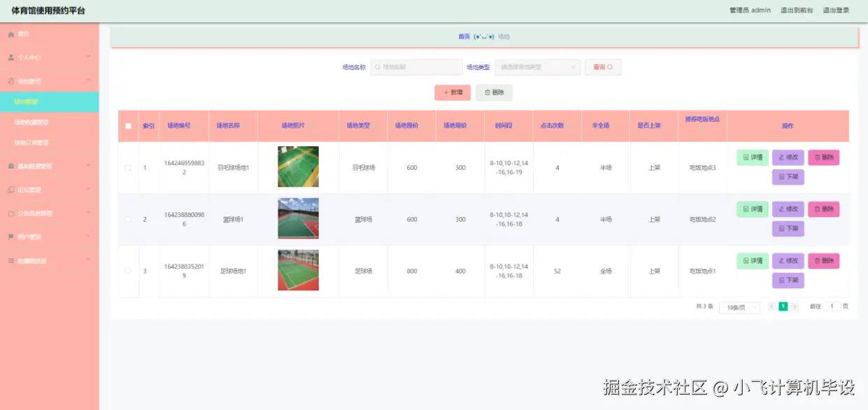Sort by the 场地现价 column sort icon
This screenshot has height=410, width=868.
pyautogui.click(x=471, y=126)
